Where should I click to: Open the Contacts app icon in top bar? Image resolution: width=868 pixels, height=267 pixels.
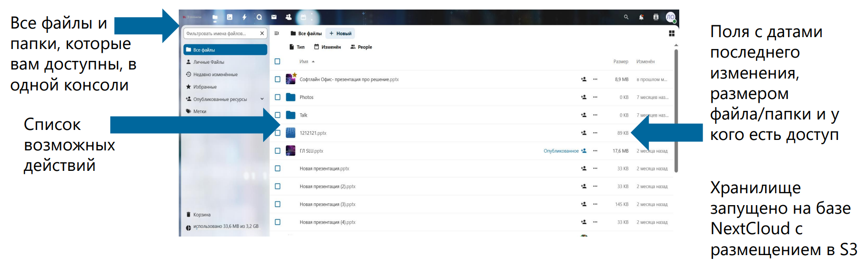(x=288, y=17)
